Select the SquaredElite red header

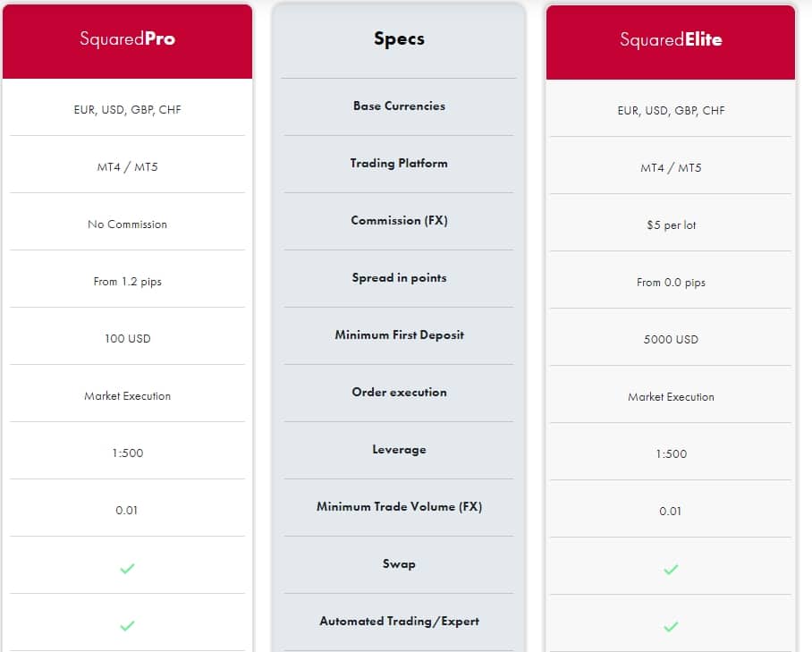671,42
